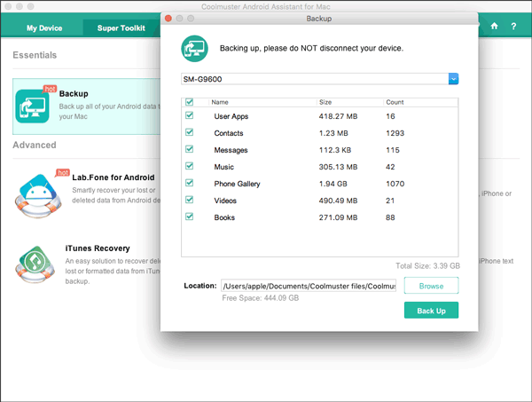Uncheck the Books checkbox
The image size is (532, 402).
click(x=190, y=217)
